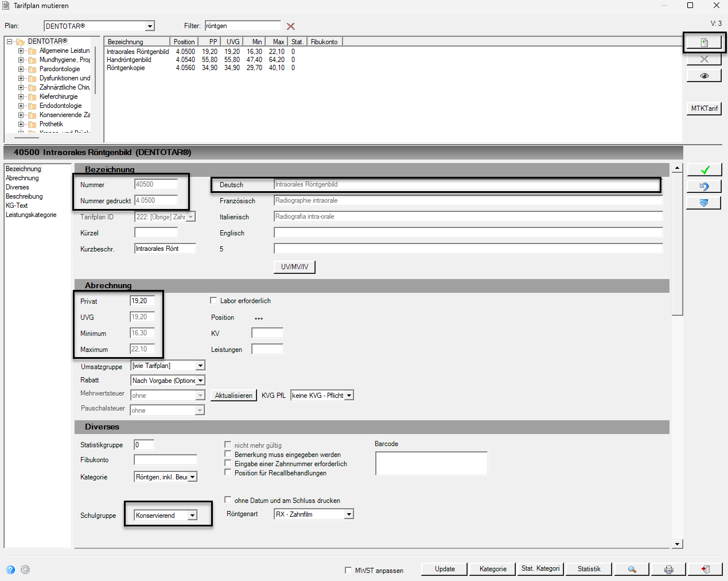Click the Kürzel input field
Viewport: 728px width, 581px height.
pos(156,233)
